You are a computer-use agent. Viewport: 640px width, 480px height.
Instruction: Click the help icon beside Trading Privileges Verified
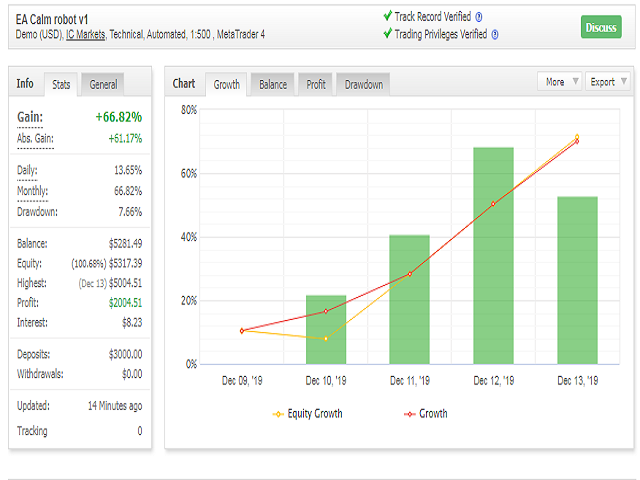pyautogui.click(x=494, y=34)
